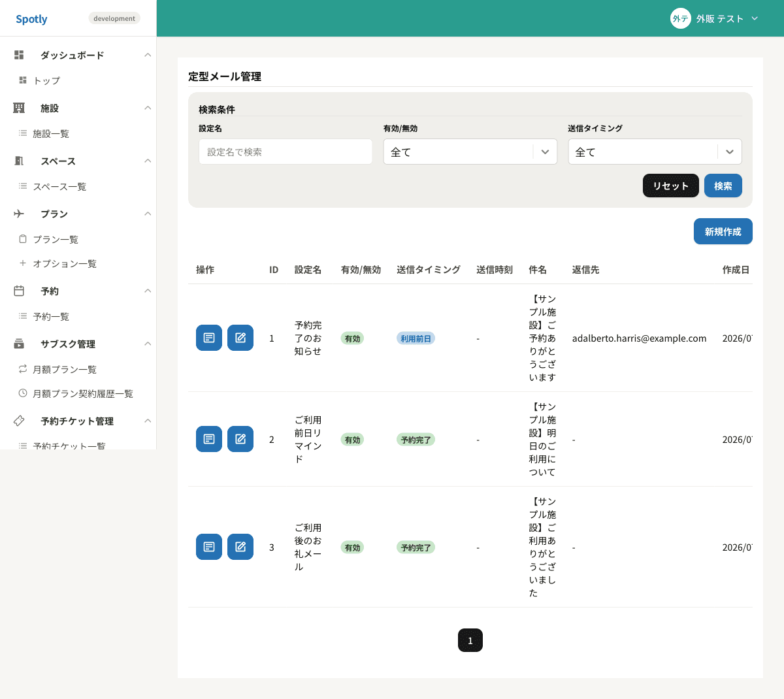Open 施設一覧 from sidebar
The width and height of the screenshot is (784, 699).
[x=51, y=133]
